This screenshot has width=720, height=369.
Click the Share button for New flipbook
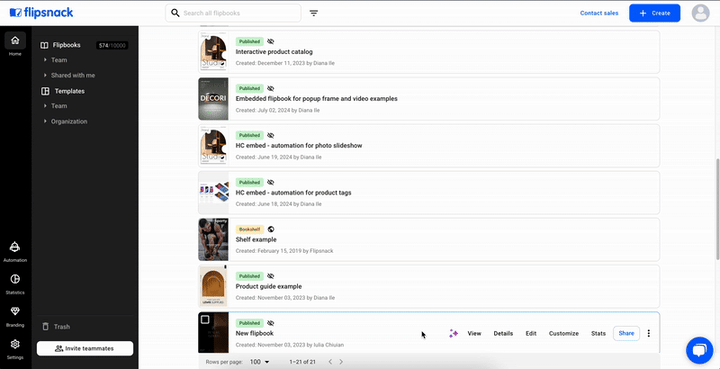tap(626, 333)
